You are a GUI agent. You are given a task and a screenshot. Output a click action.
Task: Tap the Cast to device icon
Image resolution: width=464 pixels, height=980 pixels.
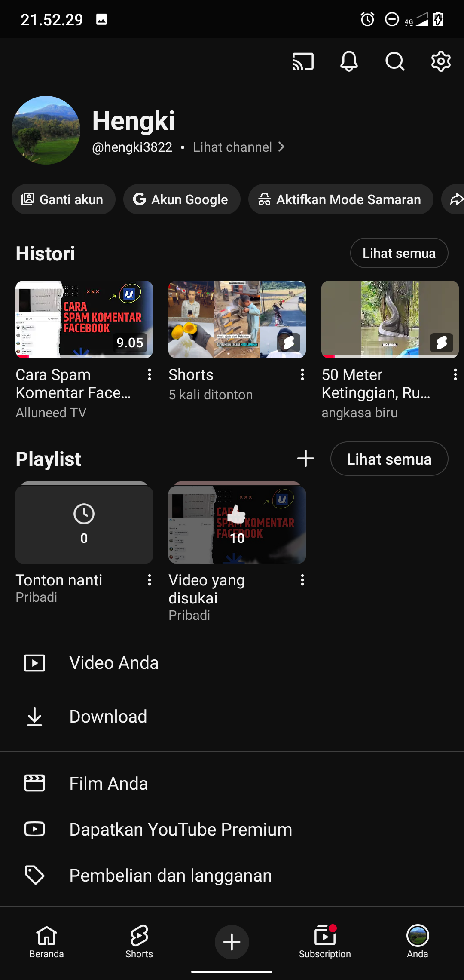click(x=303, y=61)
